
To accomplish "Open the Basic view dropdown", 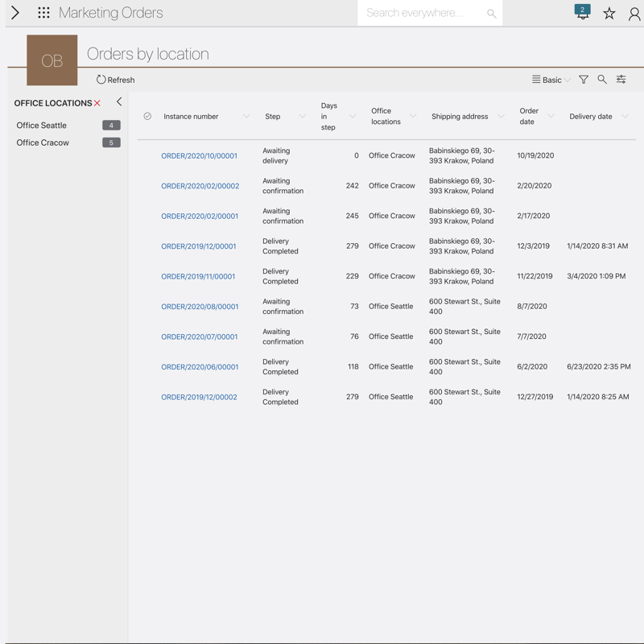I will point(551,80).
